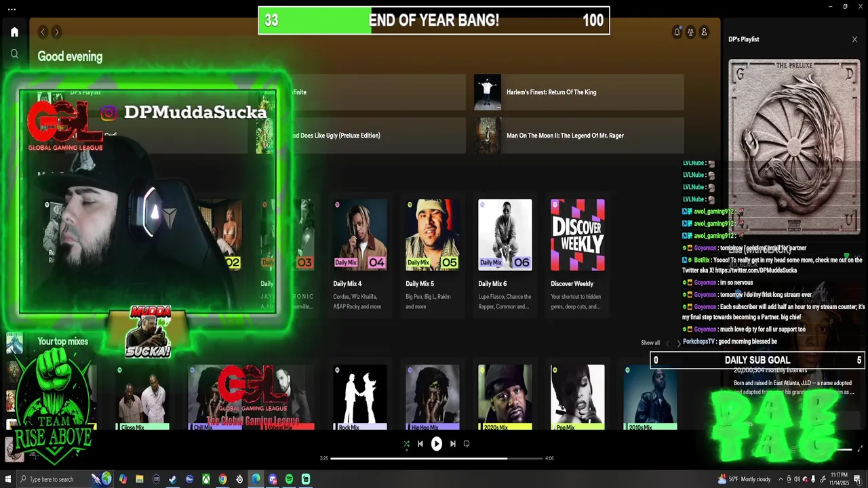868x488 pixels.
Task: Click the DP's Playlist panel title
Action: (x=744, y=39)
